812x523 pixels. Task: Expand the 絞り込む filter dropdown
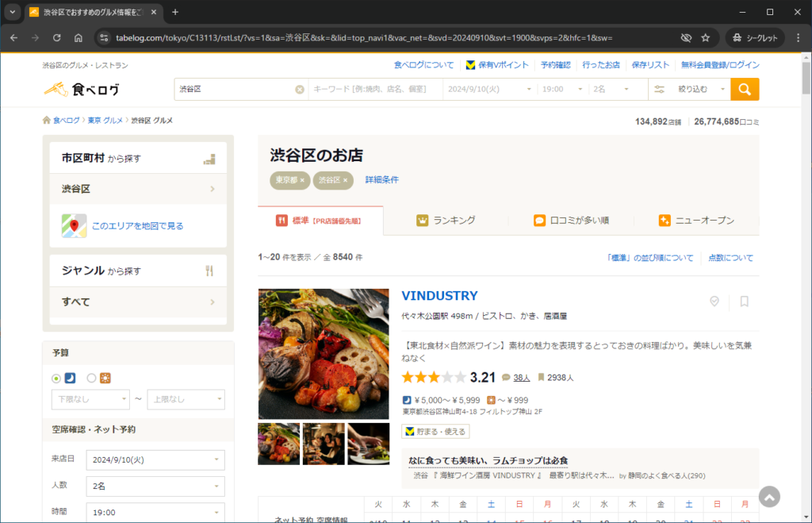coord(688,90)
